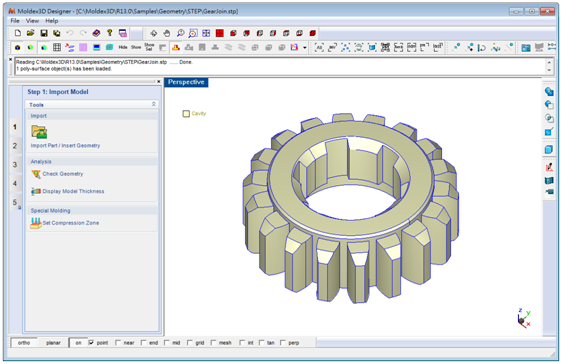This screenshot has width=562, height=364.
Task: Click the last red cube view icon
Action: (x=313, y=33)
